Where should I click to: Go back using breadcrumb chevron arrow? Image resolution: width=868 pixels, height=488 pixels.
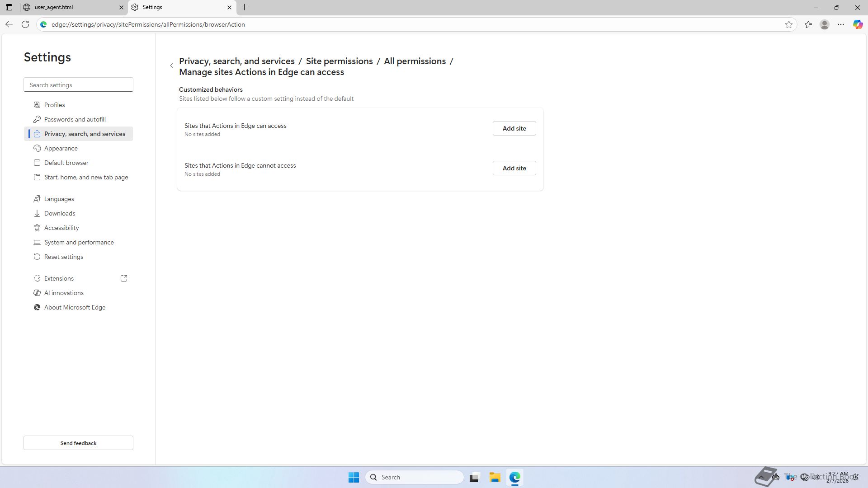(x=172, y=66)
